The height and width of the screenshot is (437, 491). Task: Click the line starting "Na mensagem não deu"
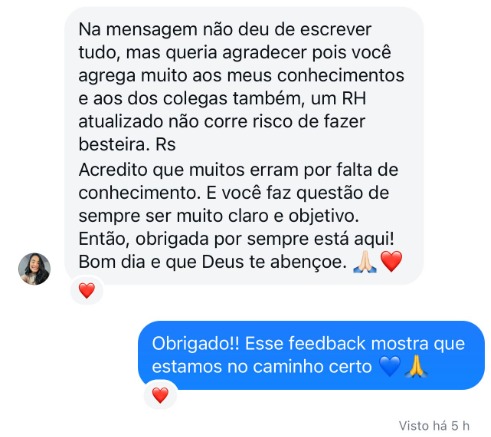pos(225,29)
